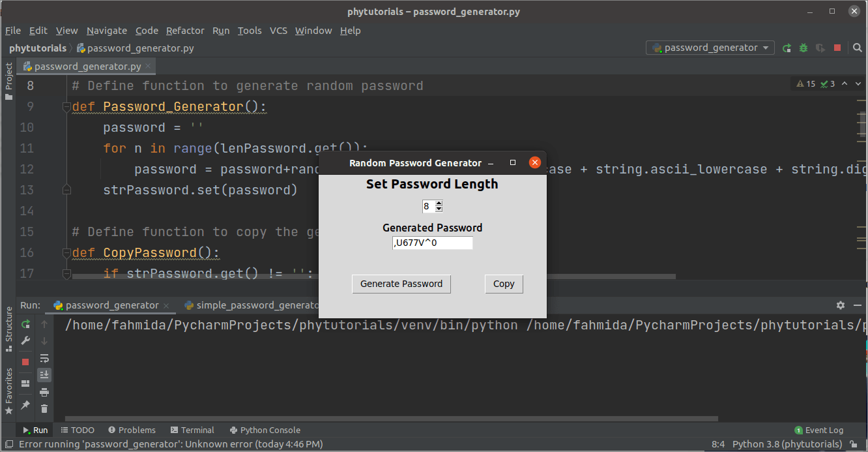
Task: Clear console output with trash icon
Action: 44,408
